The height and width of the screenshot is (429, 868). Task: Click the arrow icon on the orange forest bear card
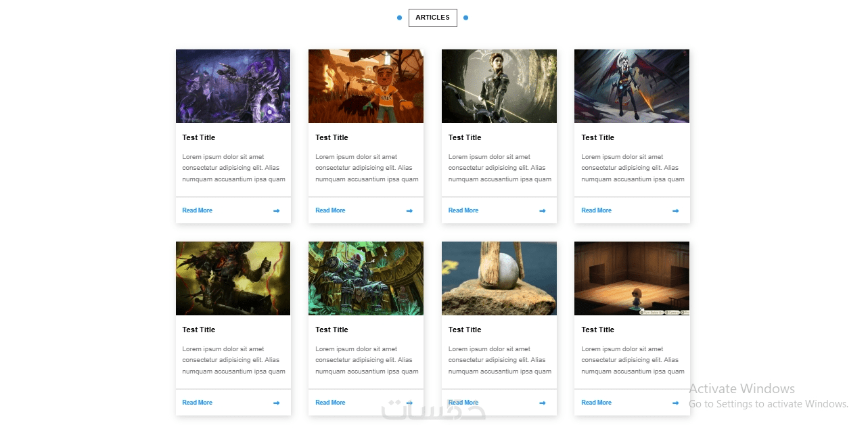click(x=409, y=210)
